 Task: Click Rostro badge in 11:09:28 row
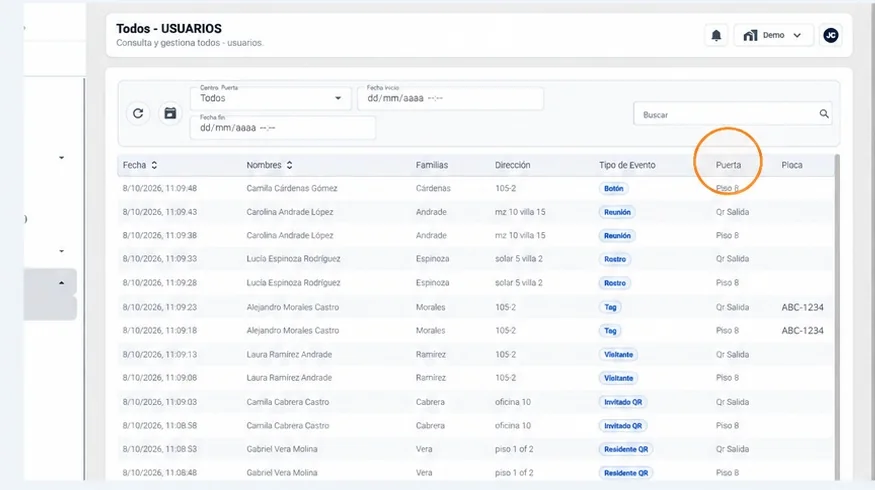point(614,283)
